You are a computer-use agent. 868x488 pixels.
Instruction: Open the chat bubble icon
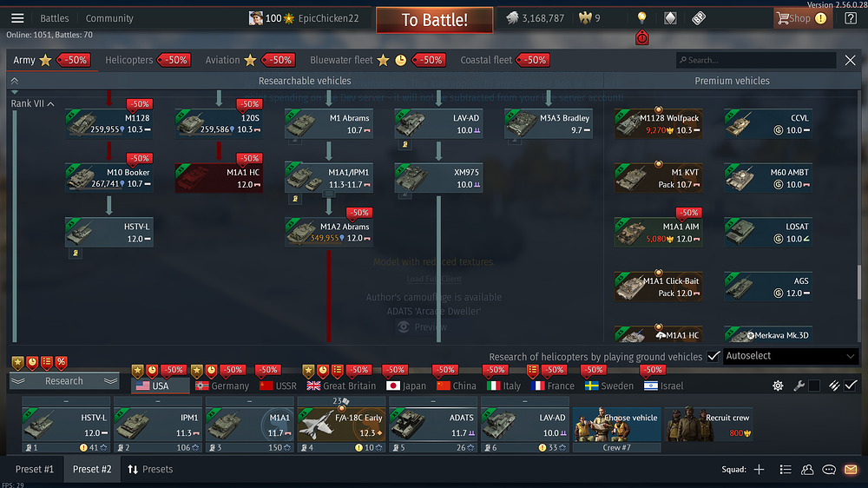[x=829, y=470]
